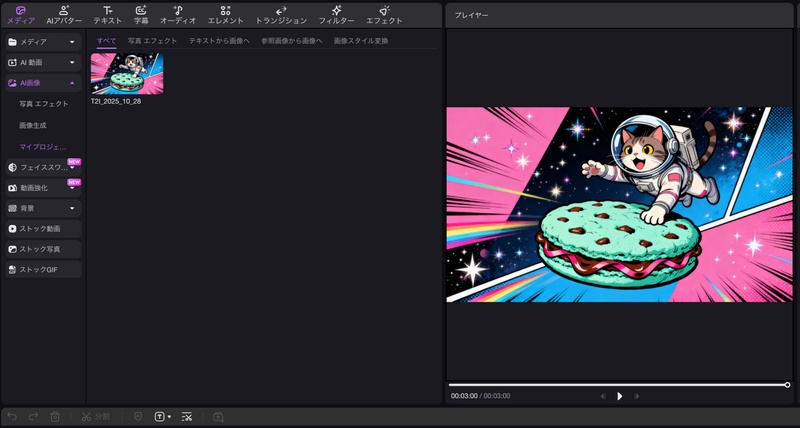Screen dimensions: 800x428
Task: Click the scissors-with-lines cut icon in the timeline toolbar
Action: point(187,417)
